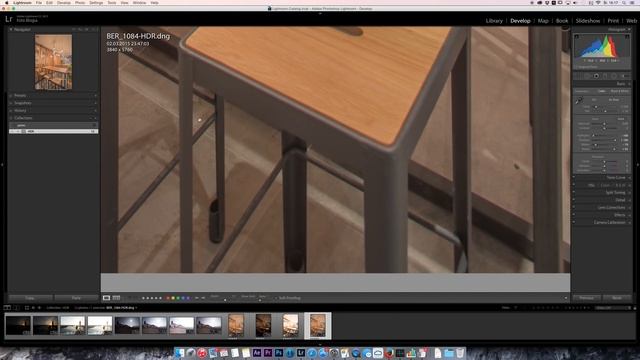Expand the Camera Calibration panel triangle
This screenshot has width=640, height=360.
tap(629, 222)
